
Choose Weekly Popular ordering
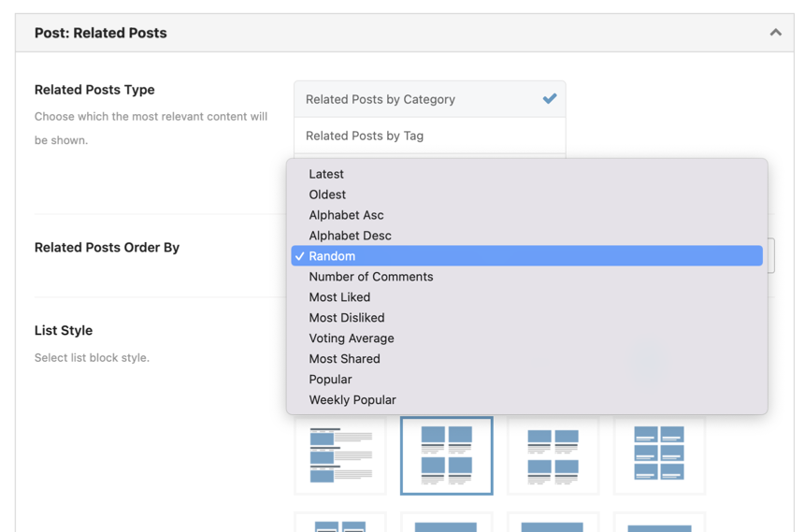tap(526, 400)
